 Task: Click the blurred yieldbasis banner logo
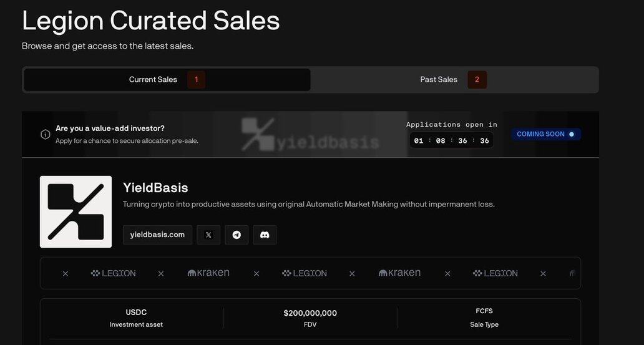coord(310,134)
